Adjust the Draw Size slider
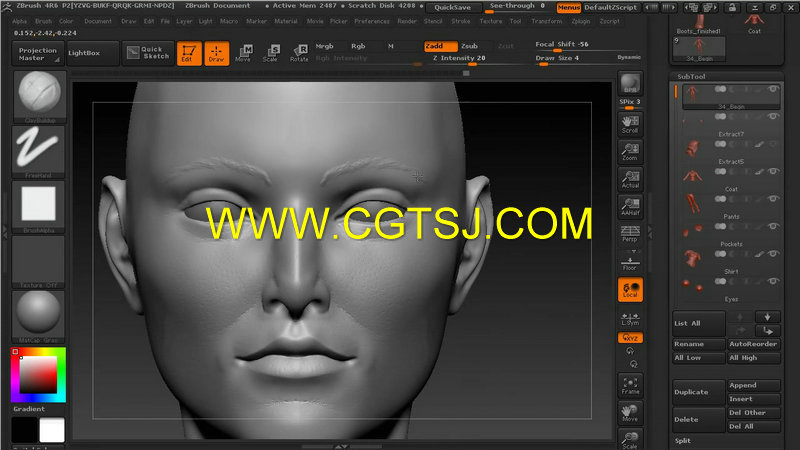800x450 pixels. 575,59
